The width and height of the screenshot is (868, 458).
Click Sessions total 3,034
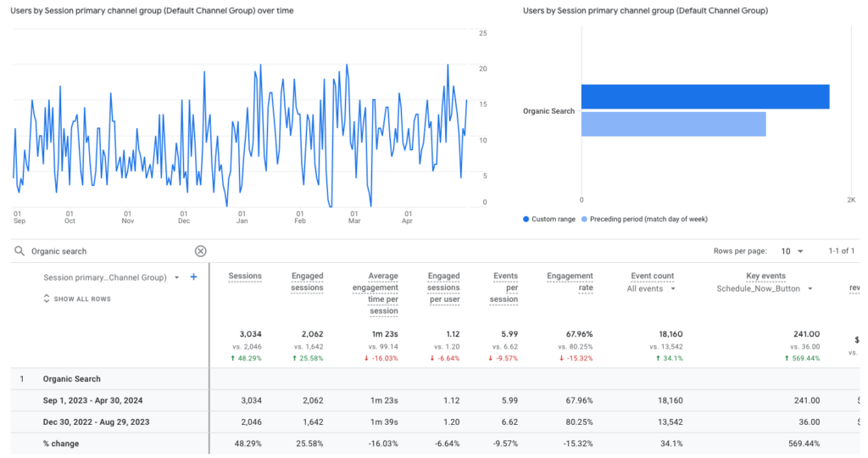[x=250, y=334]
